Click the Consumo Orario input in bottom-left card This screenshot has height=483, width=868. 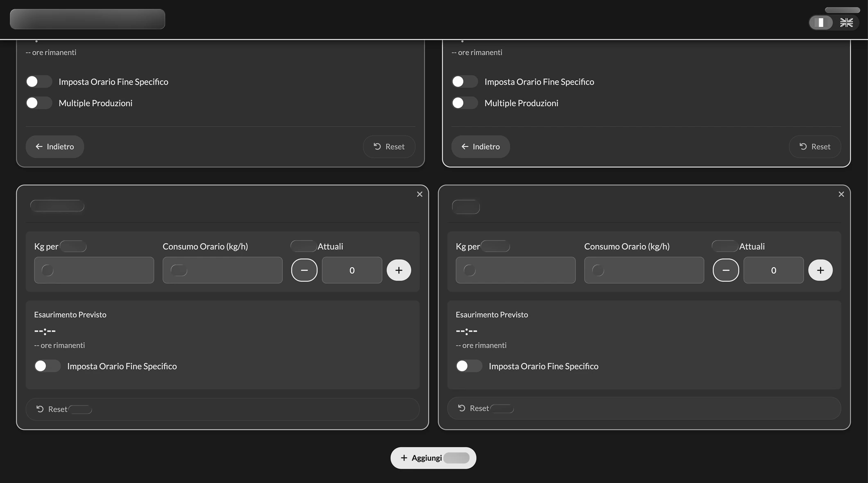coord(222,270)
